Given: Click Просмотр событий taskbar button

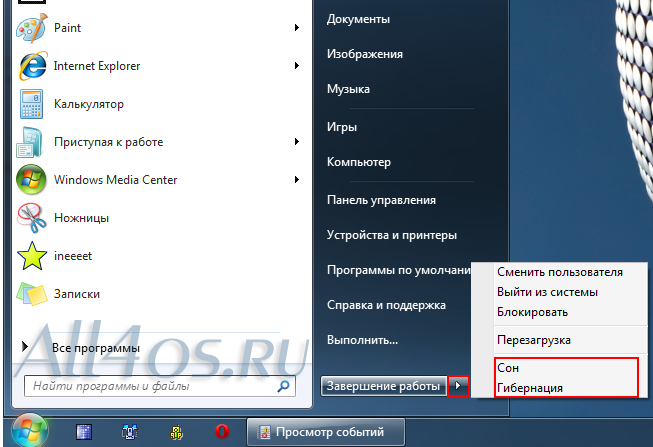Looking at the screenshot, I should click(x=326, y=432).
